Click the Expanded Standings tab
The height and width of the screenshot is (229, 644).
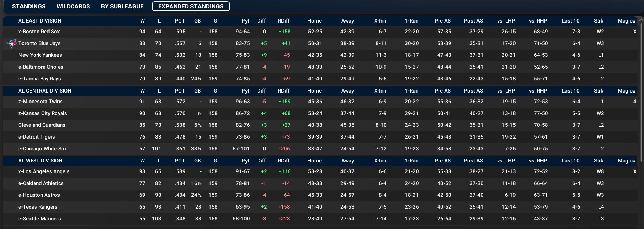point(191,6)
